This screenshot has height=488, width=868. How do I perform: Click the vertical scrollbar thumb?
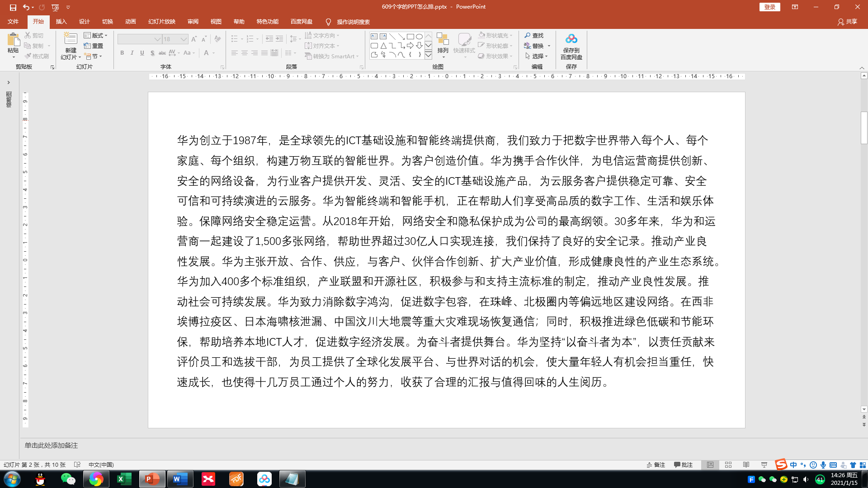coord(864,127)
